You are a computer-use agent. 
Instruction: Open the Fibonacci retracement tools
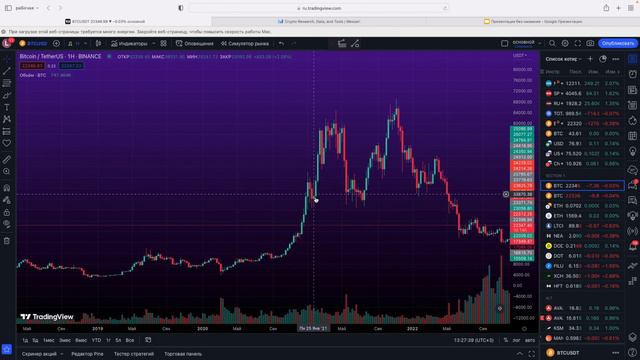pos(7,83)
